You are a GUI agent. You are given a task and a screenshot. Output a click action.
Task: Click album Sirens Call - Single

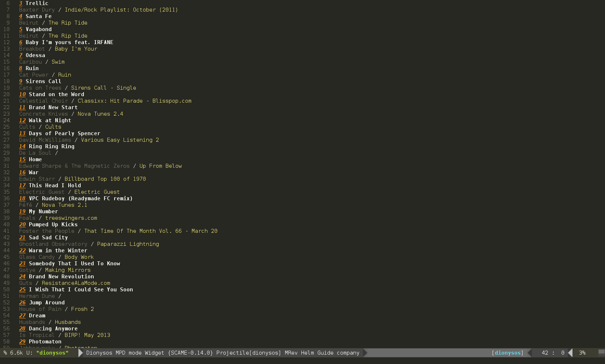coord(104,88)
